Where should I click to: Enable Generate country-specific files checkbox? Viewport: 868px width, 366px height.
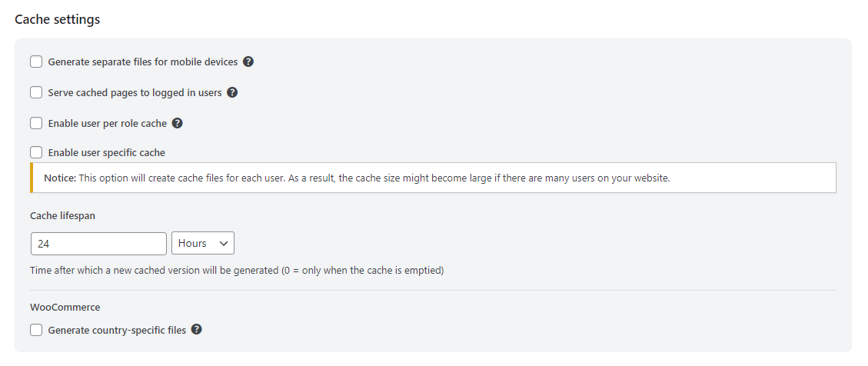[x=36, y=330]
